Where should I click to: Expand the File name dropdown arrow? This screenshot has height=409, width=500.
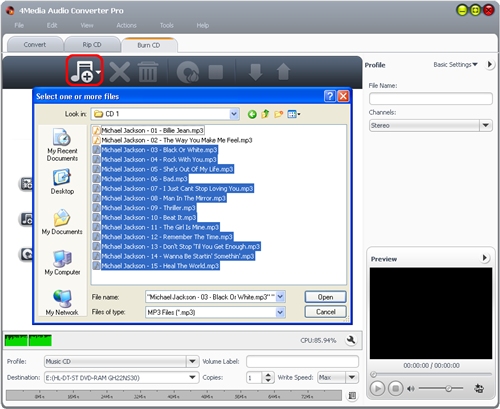[281, 297]
